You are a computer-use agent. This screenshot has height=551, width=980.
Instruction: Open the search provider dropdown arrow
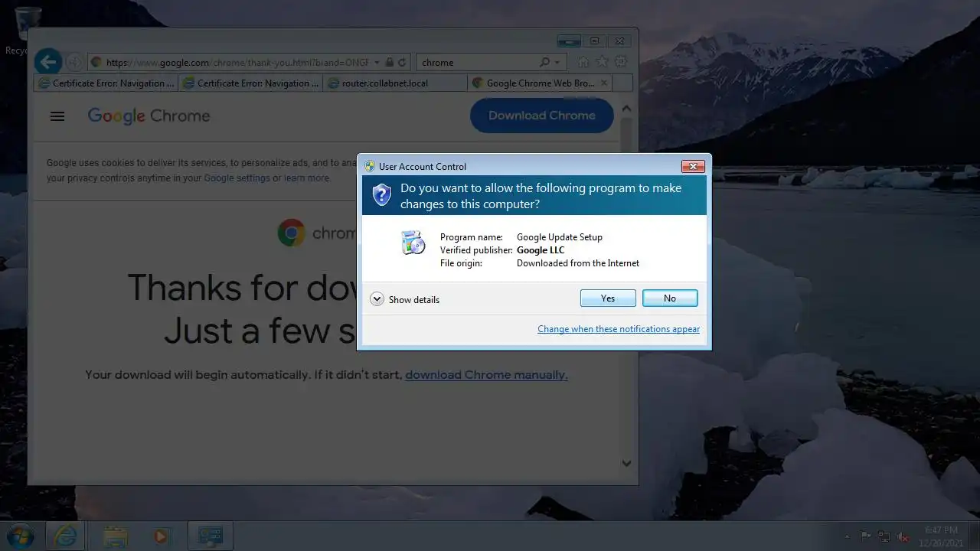point(557,63)
